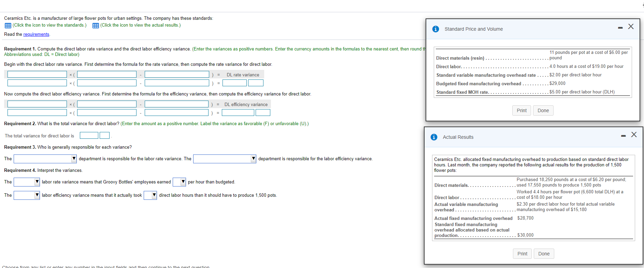
Task: Click first amount field under DL rate variance formula
Action: [37, 83]
